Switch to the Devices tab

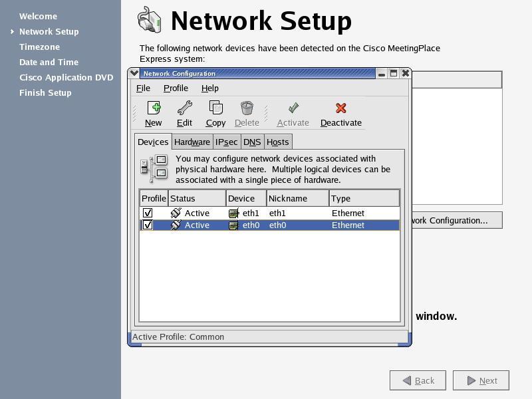click(153, 142)
